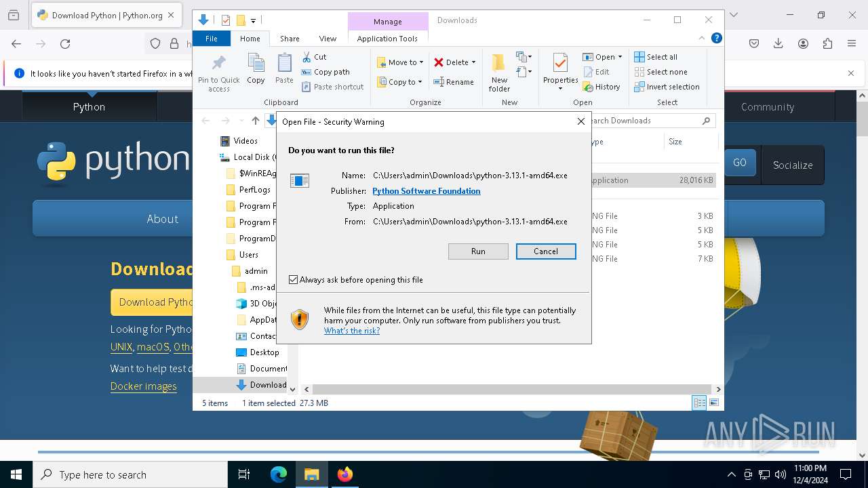The width and height of the screenshot is (868, 488).
Task: Open Explorer Help question mark icon
Action: (x=716, y=39)
